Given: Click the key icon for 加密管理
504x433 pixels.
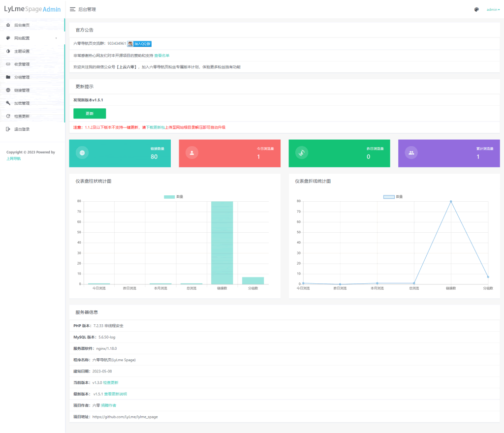Looking at the screenshot, I should click(x=8, y=103).
